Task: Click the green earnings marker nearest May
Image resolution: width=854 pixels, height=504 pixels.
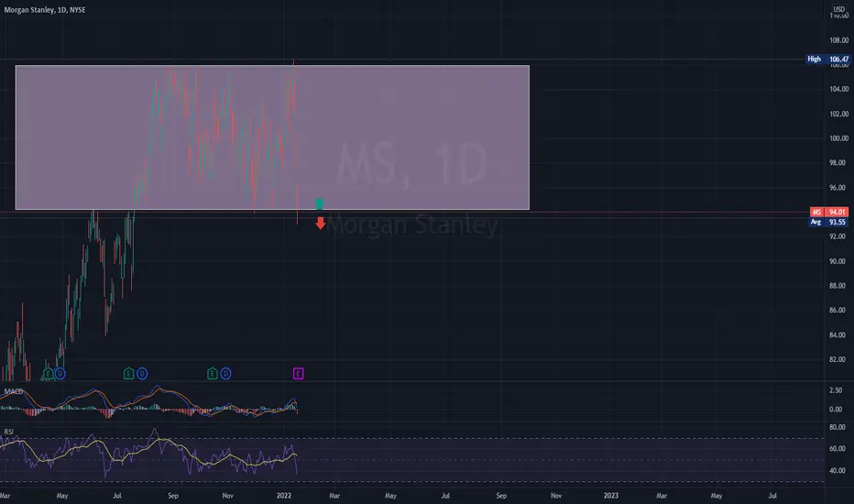Action: 48,373
